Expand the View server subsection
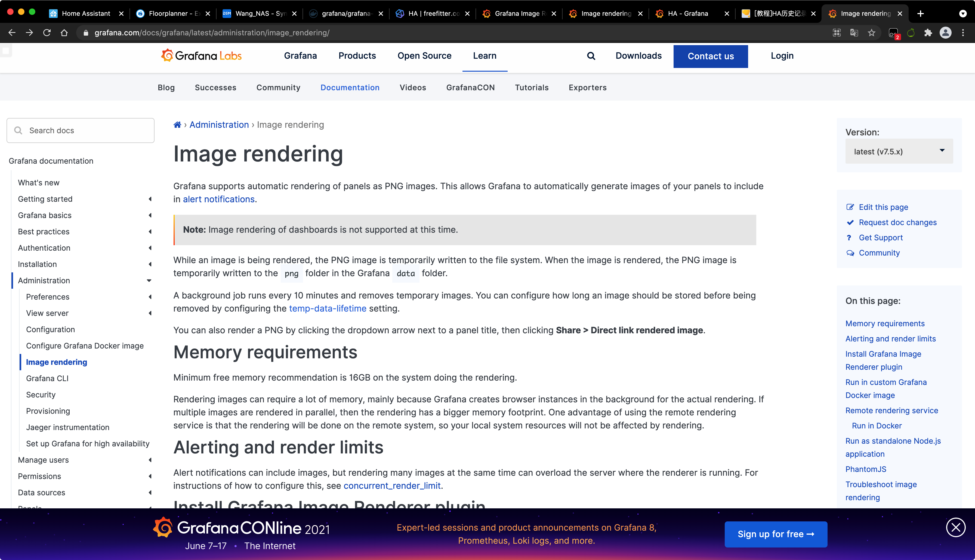Image resolution: width=975 pixels, height=560 pixels. pos(150,313)
